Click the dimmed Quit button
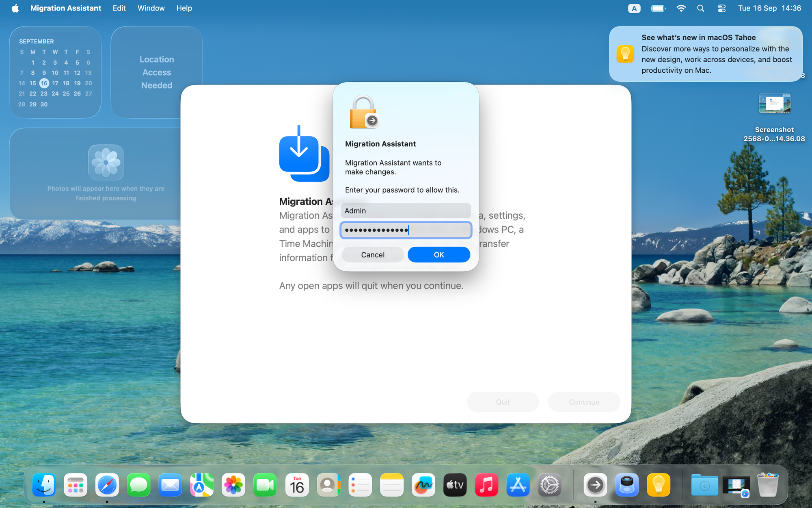Image resolution: width=812 pixels, height=508 pixels. pyautogui.click(x=503, y=402)
